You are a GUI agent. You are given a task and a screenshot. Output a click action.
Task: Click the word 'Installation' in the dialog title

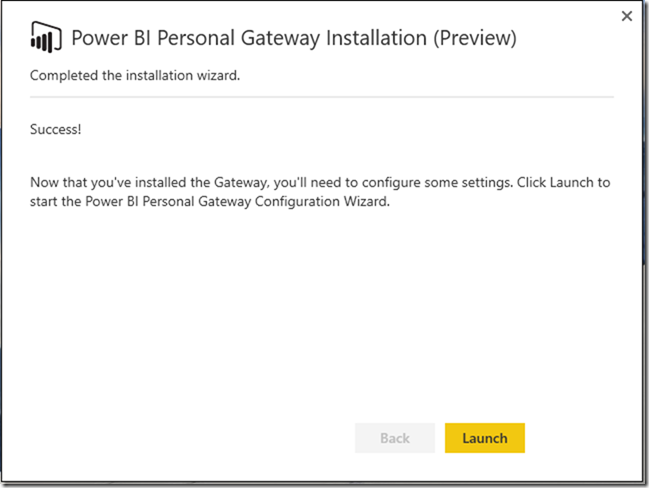[x=376, y=38]
